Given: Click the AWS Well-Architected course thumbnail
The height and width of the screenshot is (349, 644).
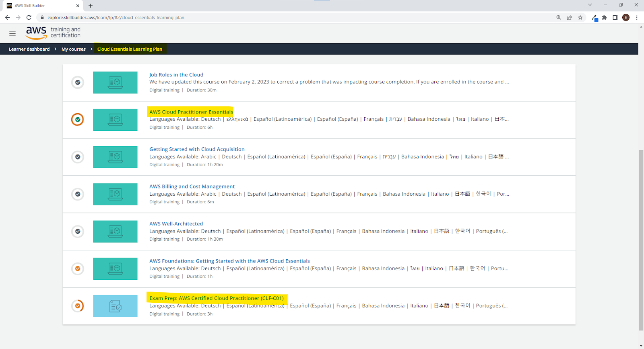Looking at the screenshot, I should pos(115,231).
